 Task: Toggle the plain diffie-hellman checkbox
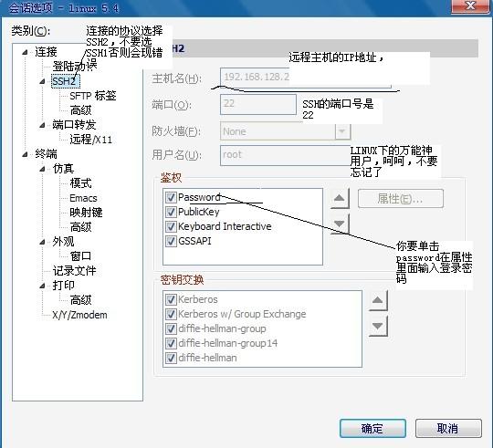(171, 358)
